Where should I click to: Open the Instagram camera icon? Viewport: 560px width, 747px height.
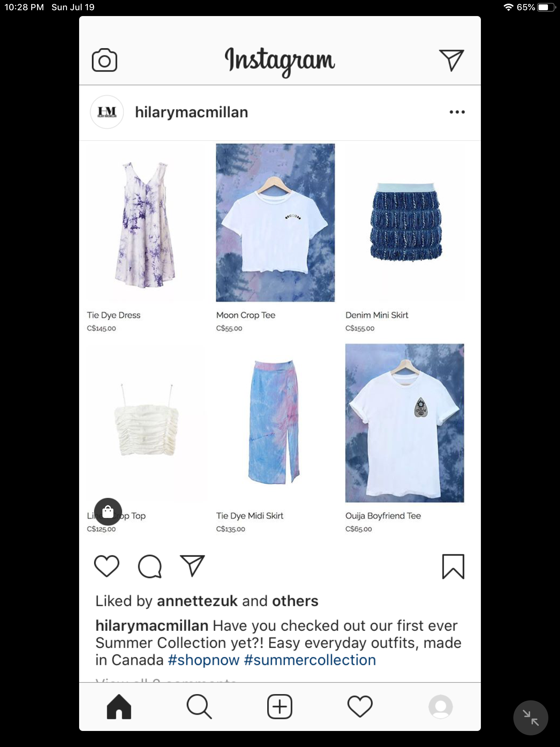pyautogui.click(x=105, y=60)
